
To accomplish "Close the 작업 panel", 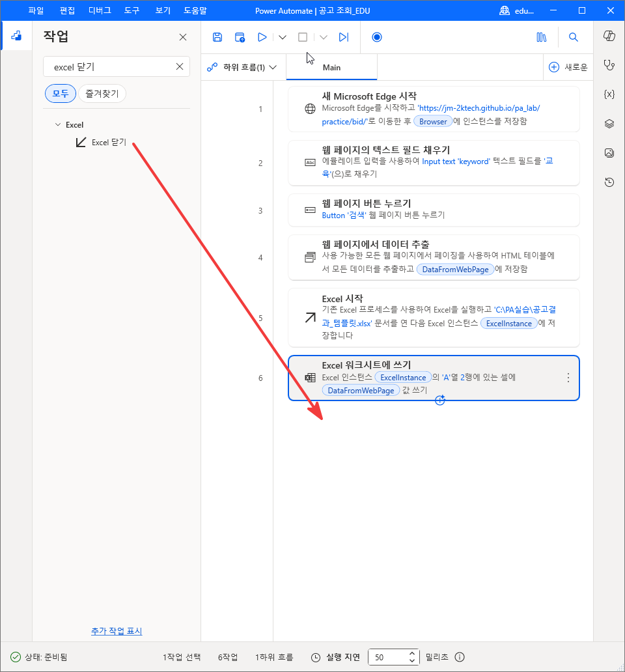I will [183, 37].
